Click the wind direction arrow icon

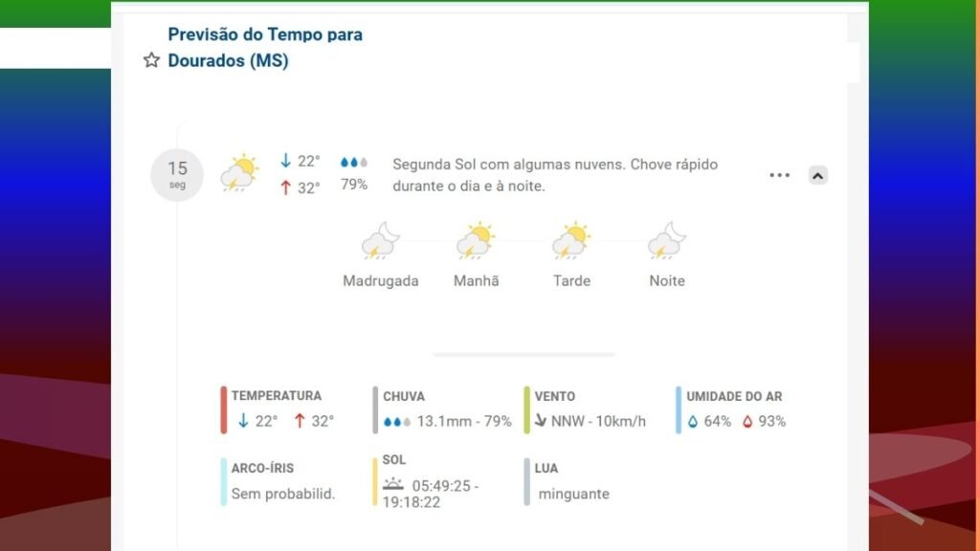tap(541, 421)
